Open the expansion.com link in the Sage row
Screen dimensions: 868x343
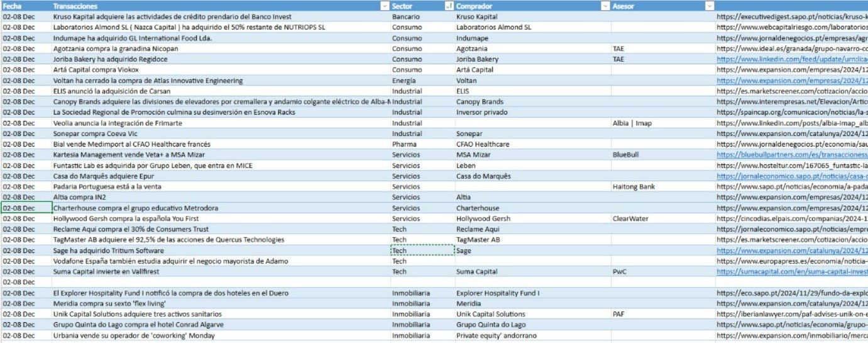(x=792, y=250)
